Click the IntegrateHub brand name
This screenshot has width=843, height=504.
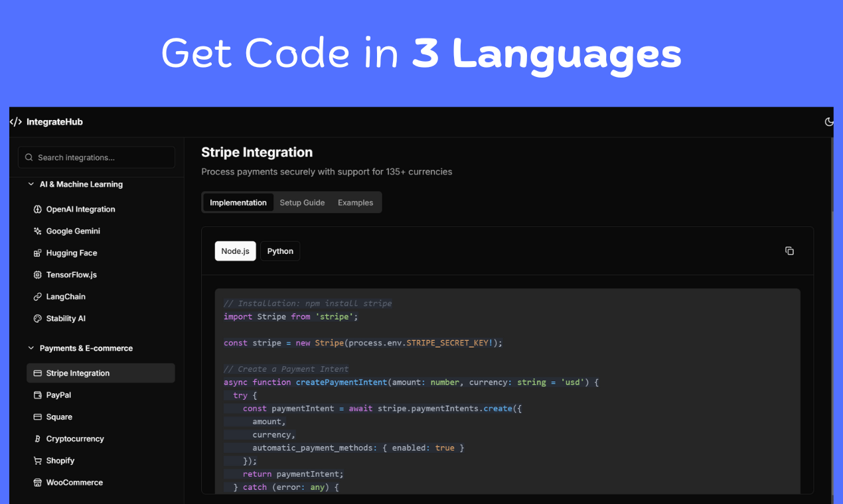pyautogui.click(x=54, y=122)
